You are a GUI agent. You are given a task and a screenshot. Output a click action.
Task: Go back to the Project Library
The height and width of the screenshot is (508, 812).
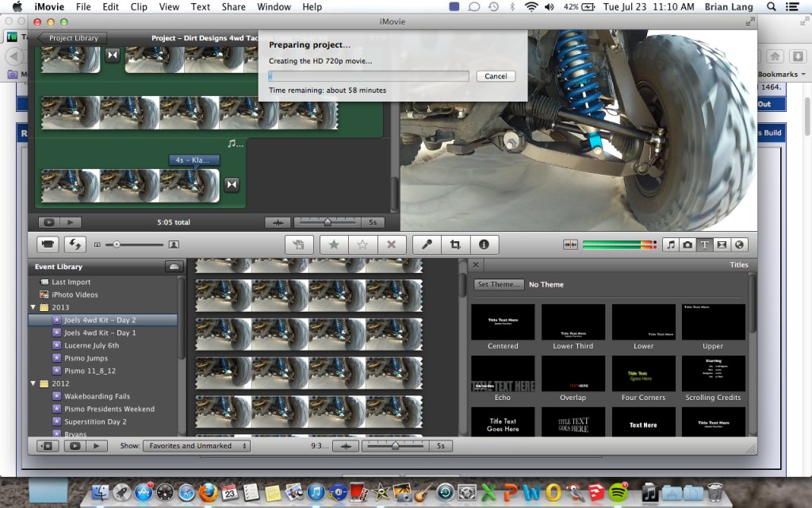(72, 38)
